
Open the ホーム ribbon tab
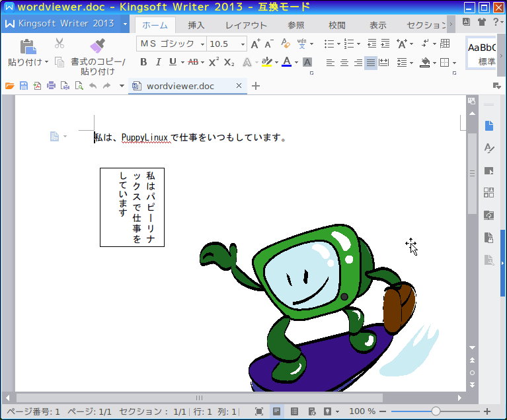[155, 25]
